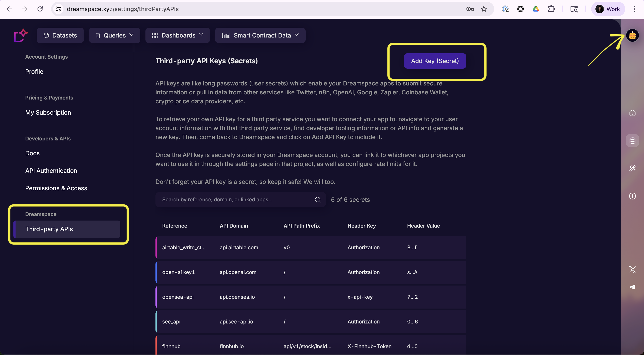This screenshot has width=644, height=355.
Task: Open My Subscription settings
Action: [48, 113]
